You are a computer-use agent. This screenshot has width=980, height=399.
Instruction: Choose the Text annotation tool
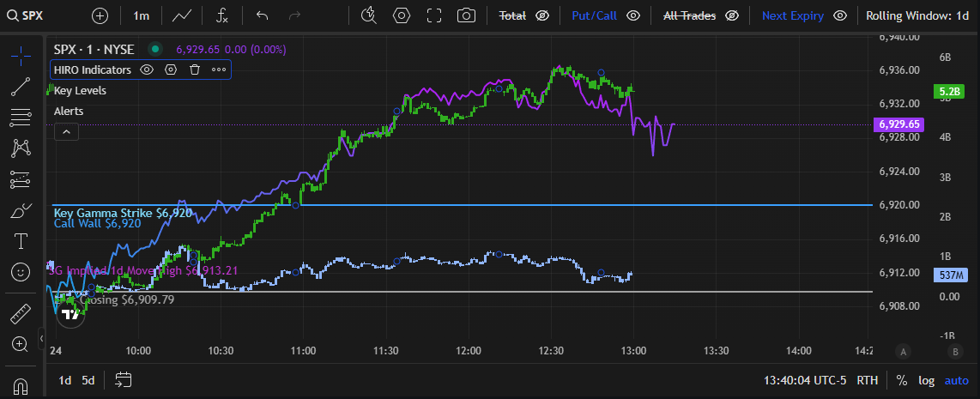[21, 241]
